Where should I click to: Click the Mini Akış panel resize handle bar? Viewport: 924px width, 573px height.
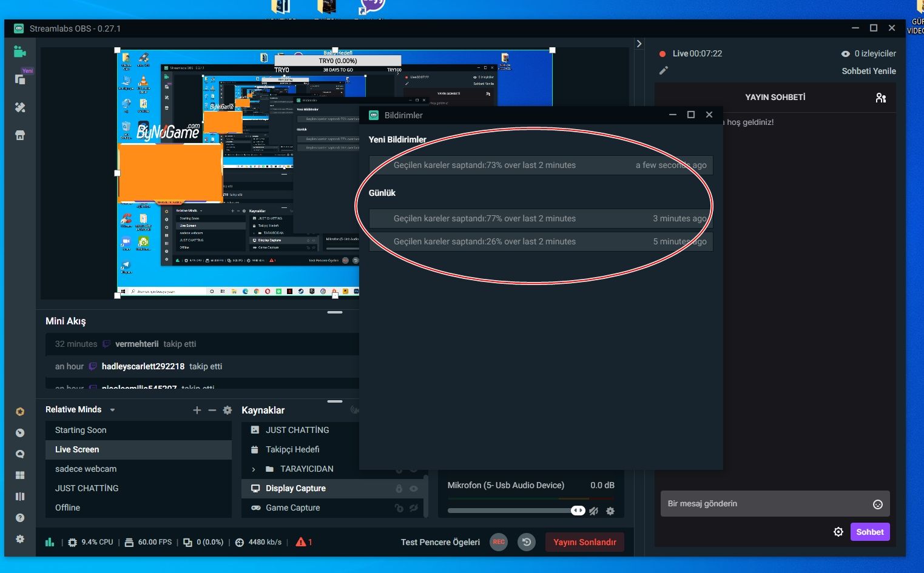pos(335,312)
